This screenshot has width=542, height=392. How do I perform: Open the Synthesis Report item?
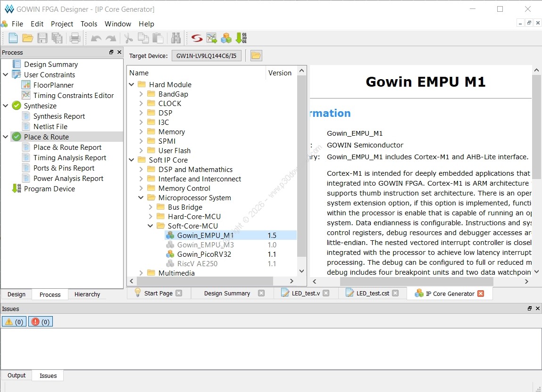[x=59, y=116]
